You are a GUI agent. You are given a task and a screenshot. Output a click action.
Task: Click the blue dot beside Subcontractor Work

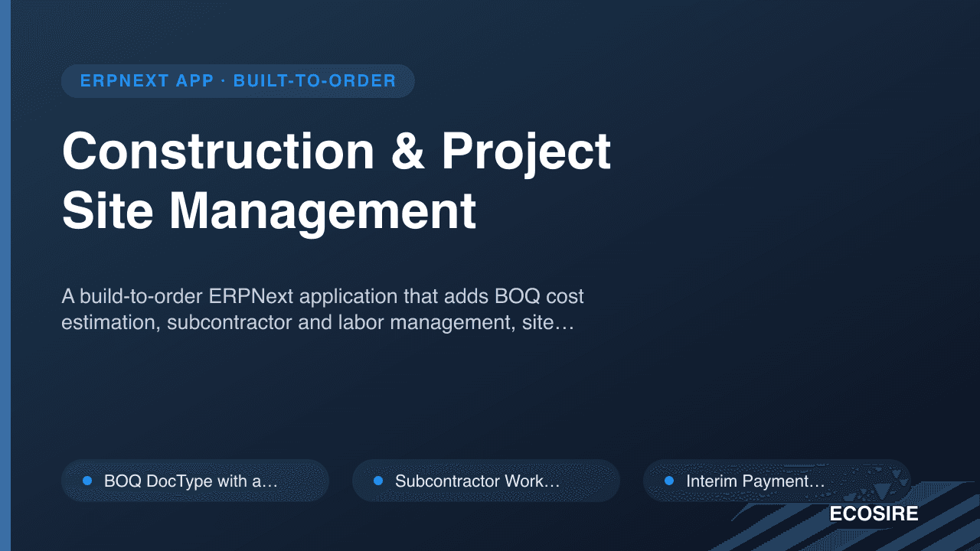click(378, 481)
